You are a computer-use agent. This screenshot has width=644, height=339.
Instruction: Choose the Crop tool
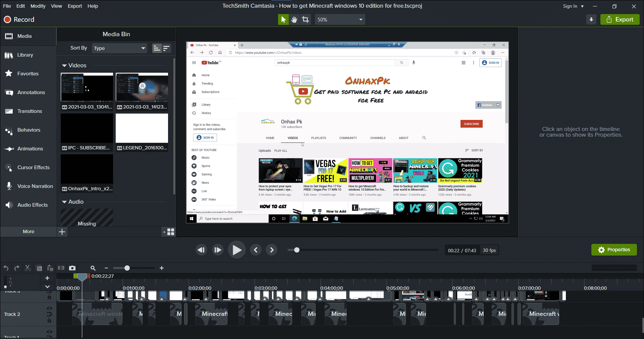click(x=305, y=19)
